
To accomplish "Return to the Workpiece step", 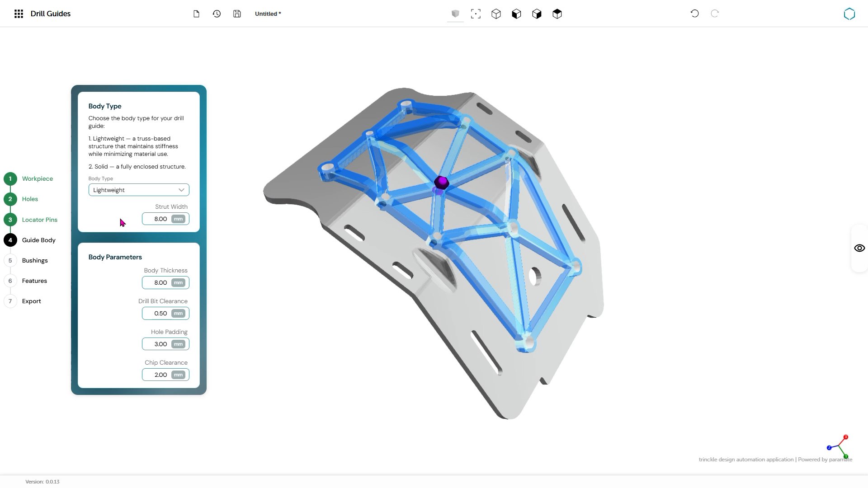I will pyautogui.click(x=38, y=179).
